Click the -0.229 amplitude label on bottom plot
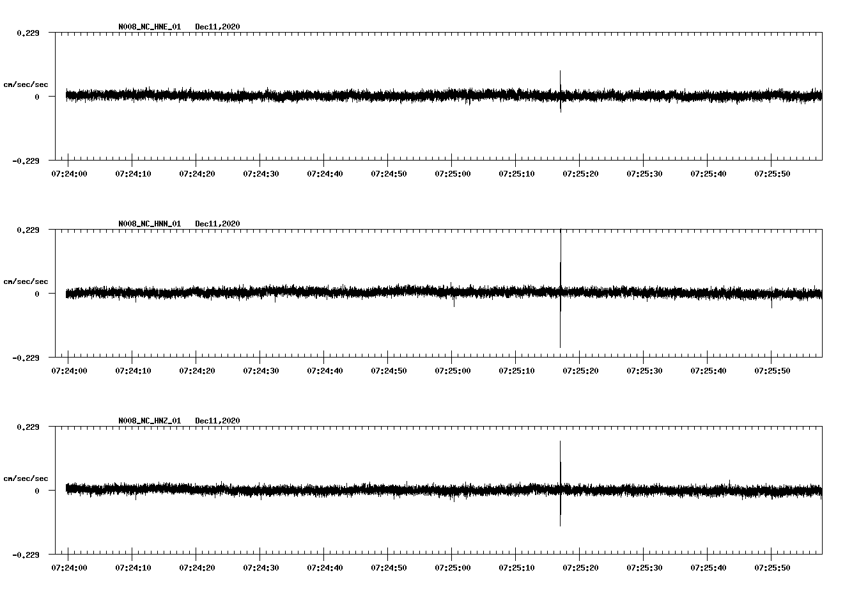The width and height of the screenshot is (868, 591). coord(24,555)
